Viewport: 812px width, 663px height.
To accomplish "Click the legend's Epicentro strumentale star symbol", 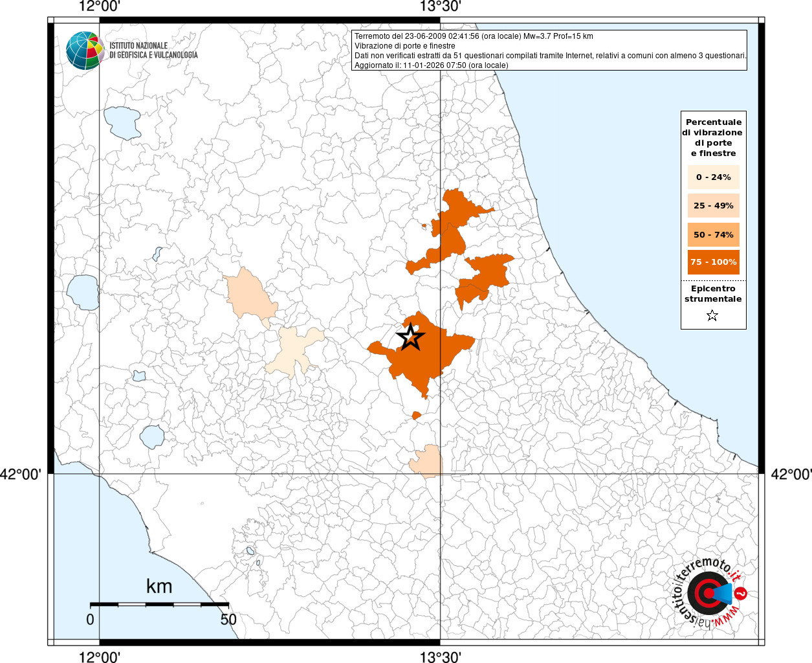I will point(712,316).
